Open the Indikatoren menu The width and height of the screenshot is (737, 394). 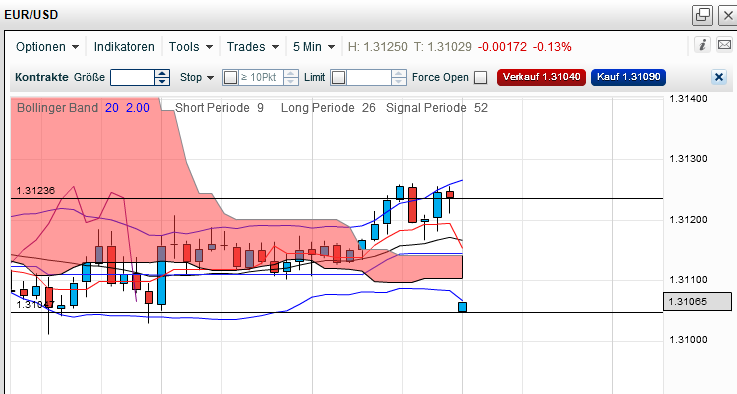(x=124, y=47)
